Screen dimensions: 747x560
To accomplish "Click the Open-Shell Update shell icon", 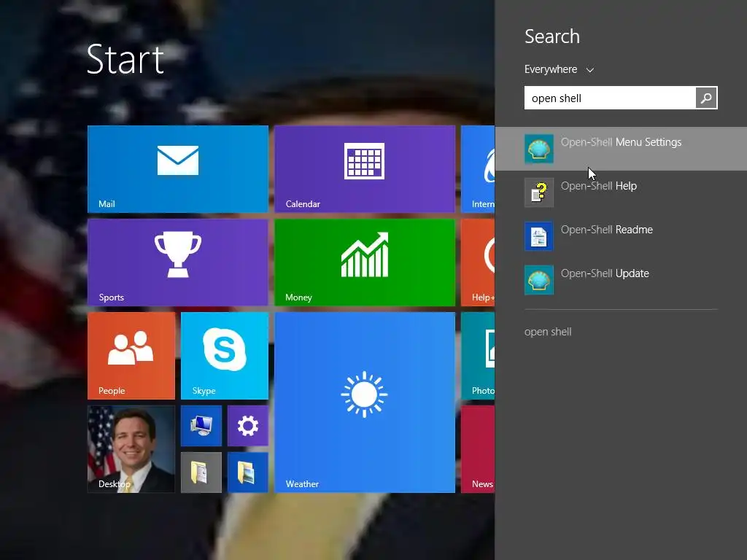I will coord(539,280).
